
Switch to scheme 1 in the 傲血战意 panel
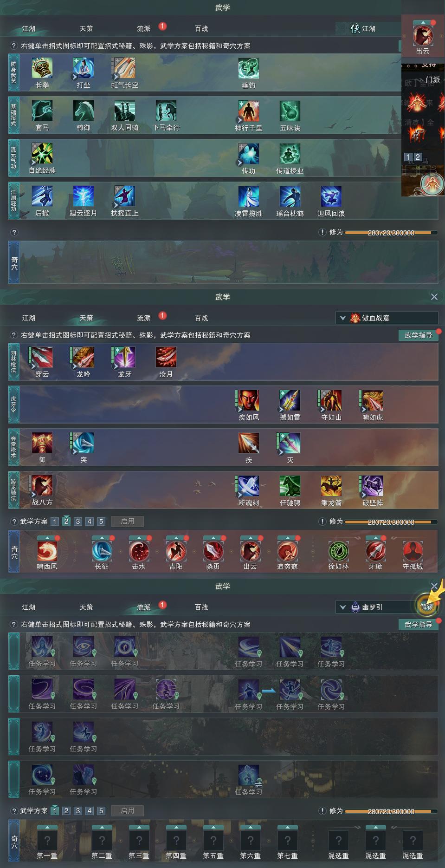click(x=55, y=522)
